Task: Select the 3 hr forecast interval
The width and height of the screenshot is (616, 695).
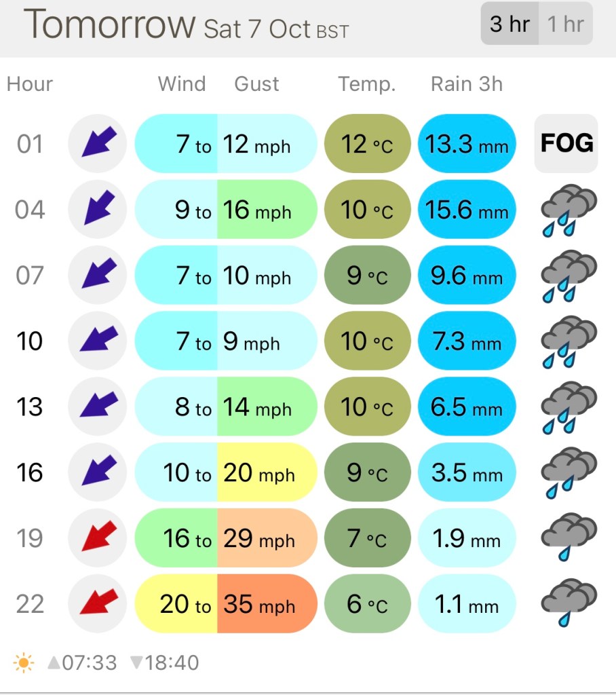Action: (509, 24)
